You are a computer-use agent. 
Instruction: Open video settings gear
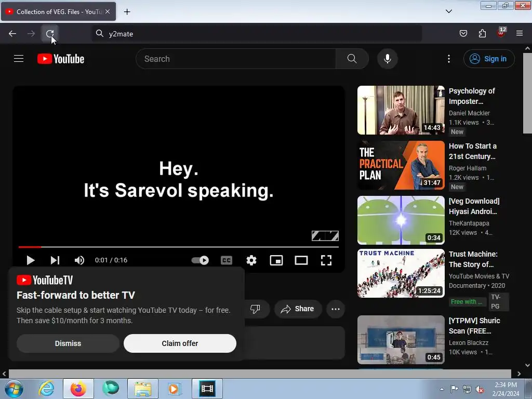point(251,260)
